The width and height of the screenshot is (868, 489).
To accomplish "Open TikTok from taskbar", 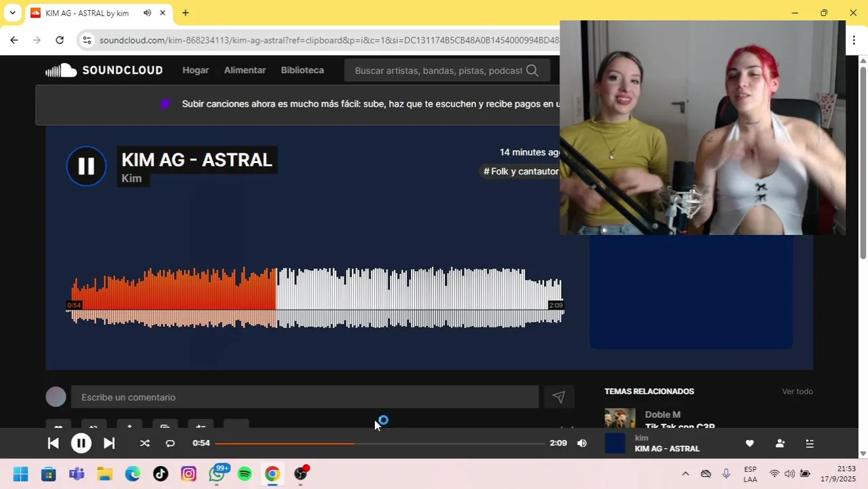I will 160,474.
